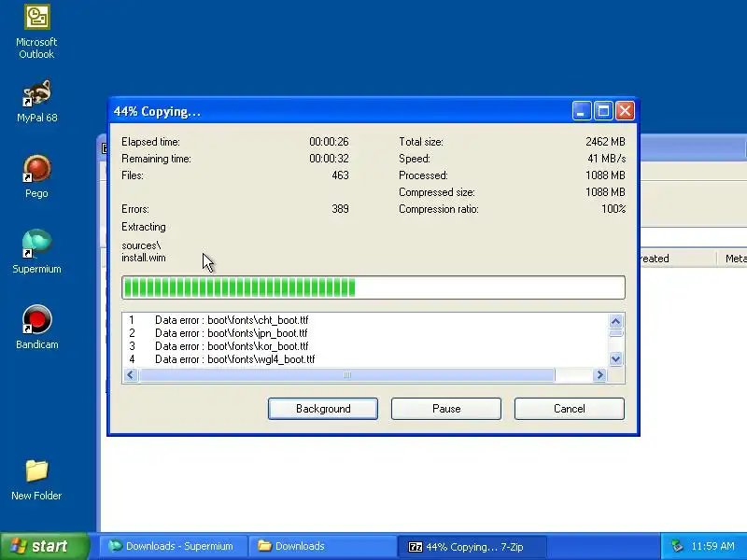Click the horizontal scrollbar thumb in error list
747x560 pixels.
346,375
